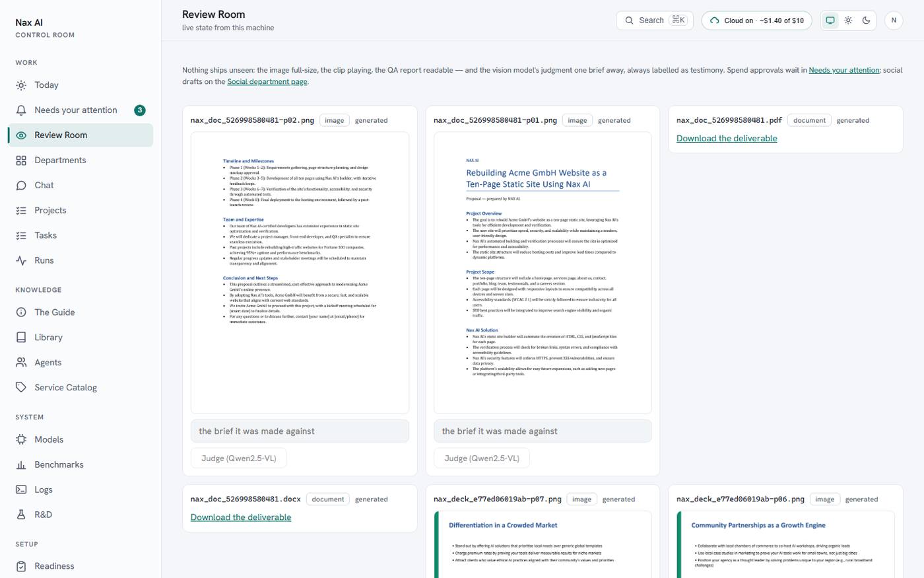Focus the brief field under the p01 image
This screenshot has width=924, height=578.
543,431
